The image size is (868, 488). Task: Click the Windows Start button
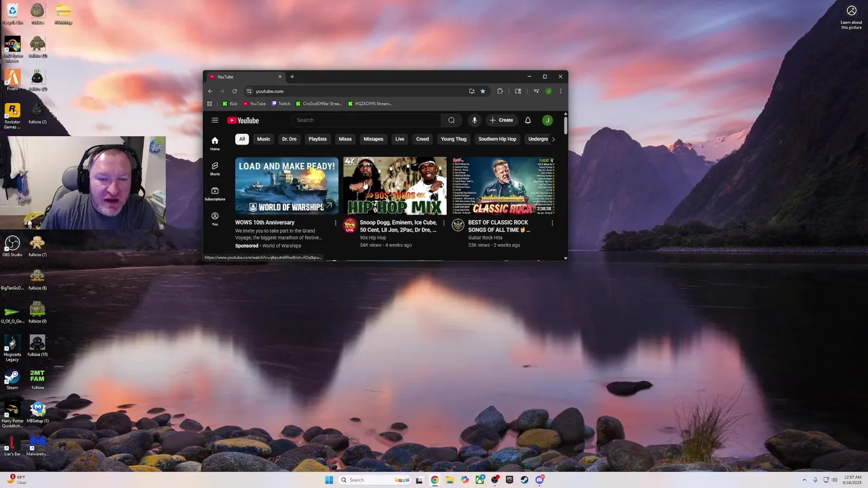329,480
